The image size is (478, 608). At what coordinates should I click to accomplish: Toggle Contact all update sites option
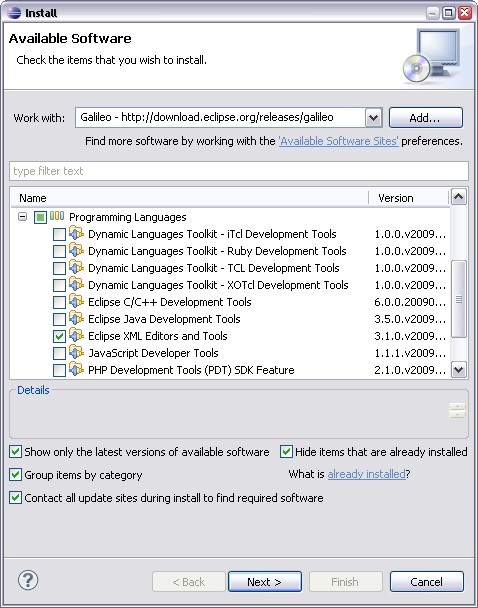click(x=15, y=497)
